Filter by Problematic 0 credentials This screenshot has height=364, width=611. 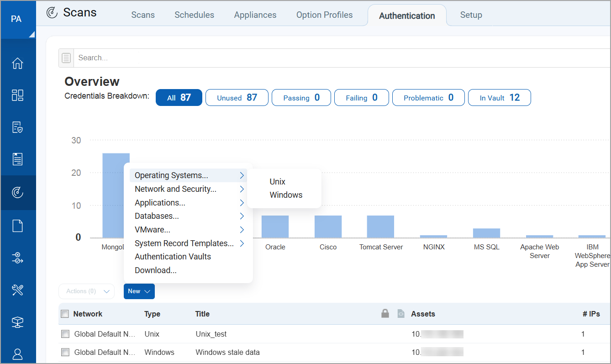click(x=428, y=98)
